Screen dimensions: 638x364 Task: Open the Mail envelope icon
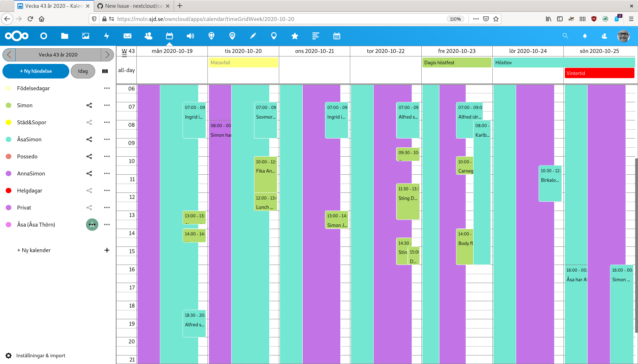(x=128, y=36)
